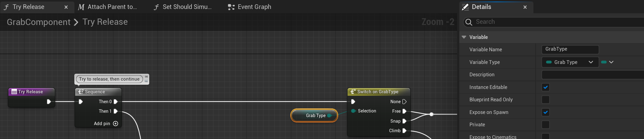Click the Switch on GrabType node icon

[353, 92]
